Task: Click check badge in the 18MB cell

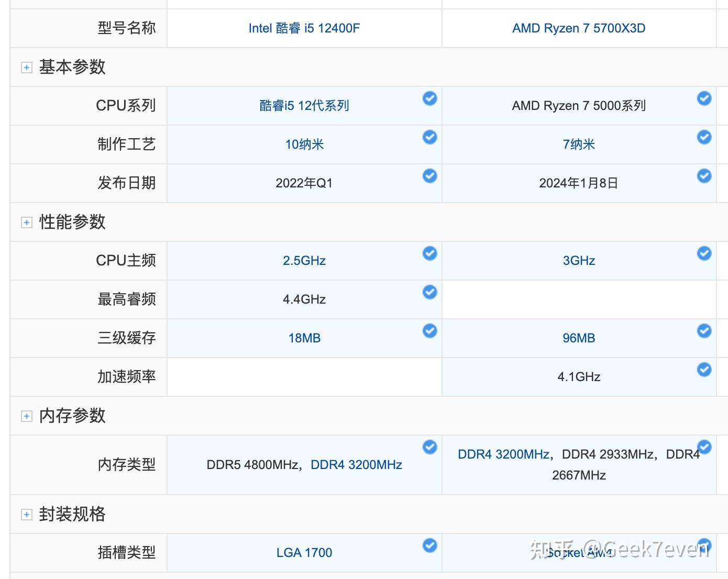Action: tap(430, 331)
